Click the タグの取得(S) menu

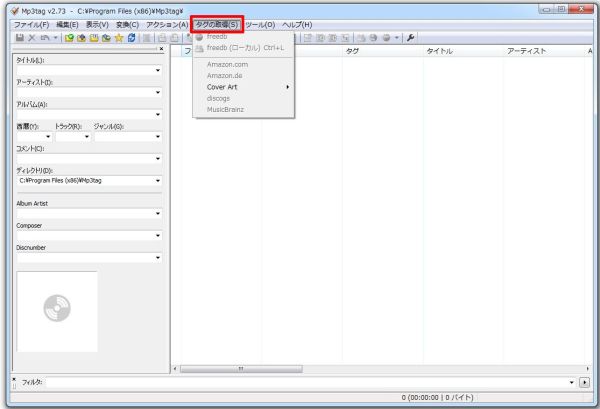pos(217,24)
